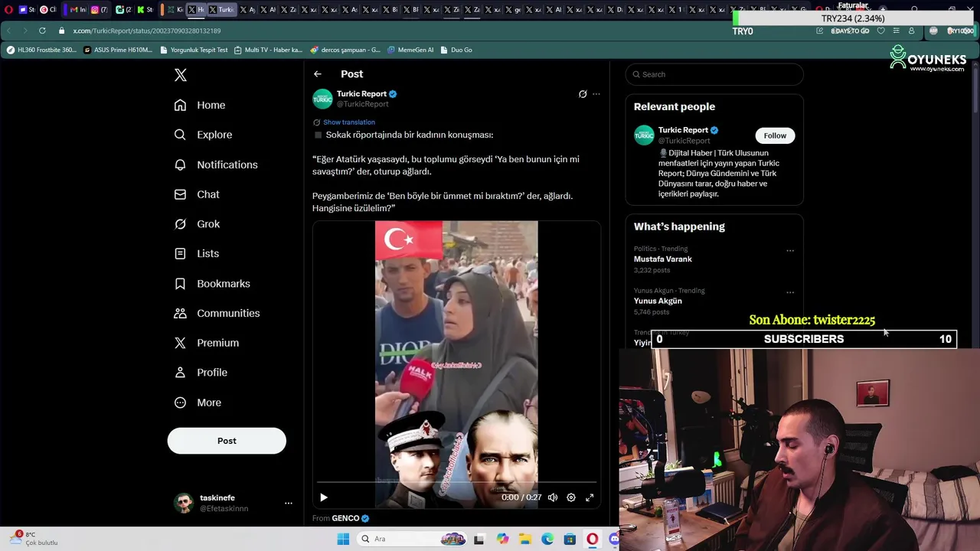Viewport: 980px width, 551px height.
Task: Open Notifications from the sidebar
Action: 216,165
